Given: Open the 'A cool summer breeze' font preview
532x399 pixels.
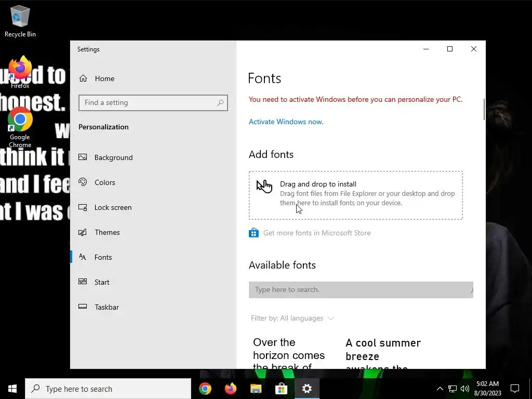Looking at the screenshot, I should point(383,354).
